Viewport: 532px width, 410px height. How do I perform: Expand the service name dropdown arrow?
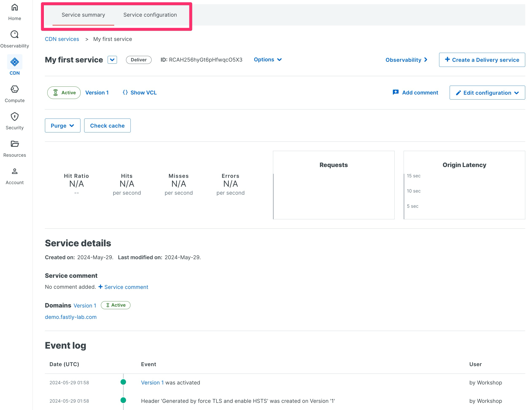(x=112, y=60)
